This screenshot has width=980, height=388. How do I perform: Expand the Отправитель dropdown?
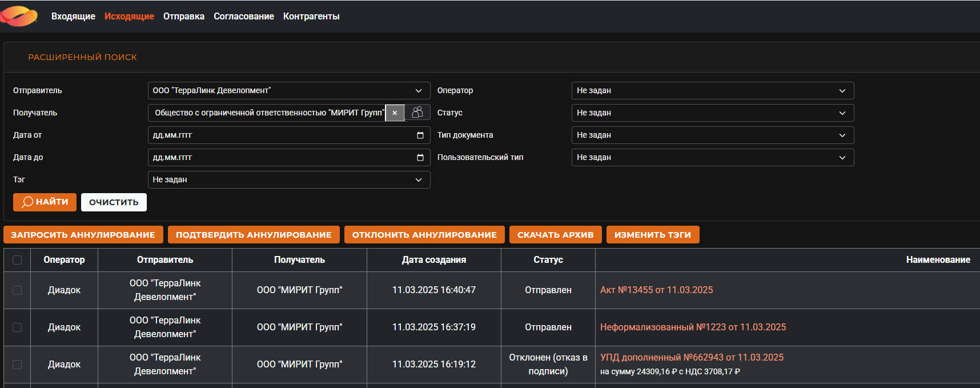point(289,91)
